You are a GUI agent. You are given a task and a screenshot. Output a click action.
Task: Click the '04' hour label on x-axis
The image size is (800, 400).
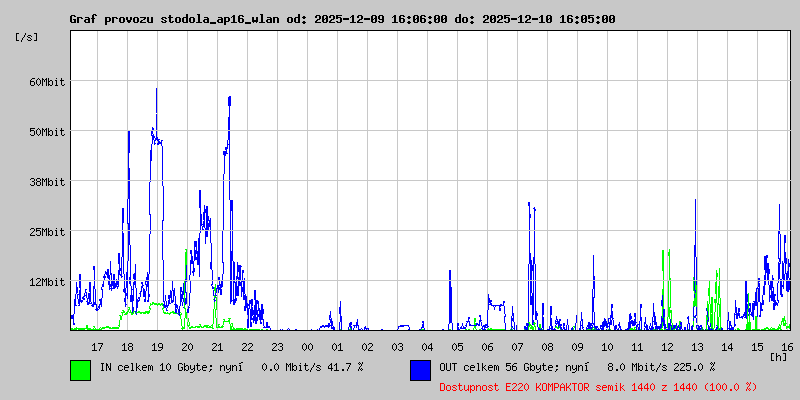click(x=427, y=347)
